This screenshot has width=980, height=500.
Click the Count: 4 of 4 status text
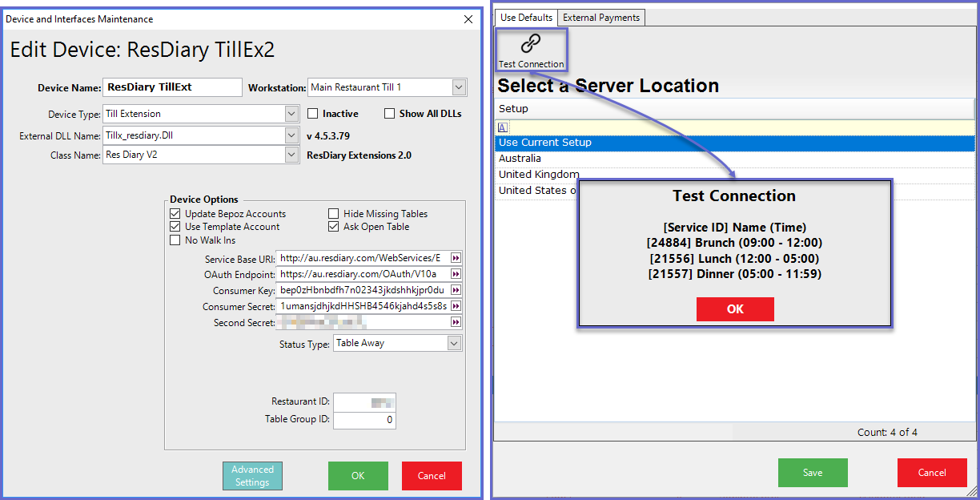[887, 432]
